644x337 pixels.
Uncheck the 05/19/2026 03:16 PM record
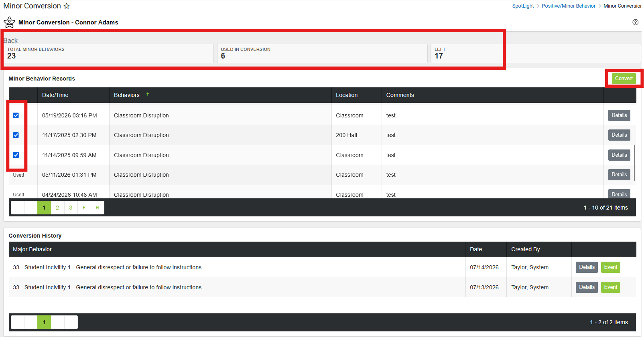point(16,115)
